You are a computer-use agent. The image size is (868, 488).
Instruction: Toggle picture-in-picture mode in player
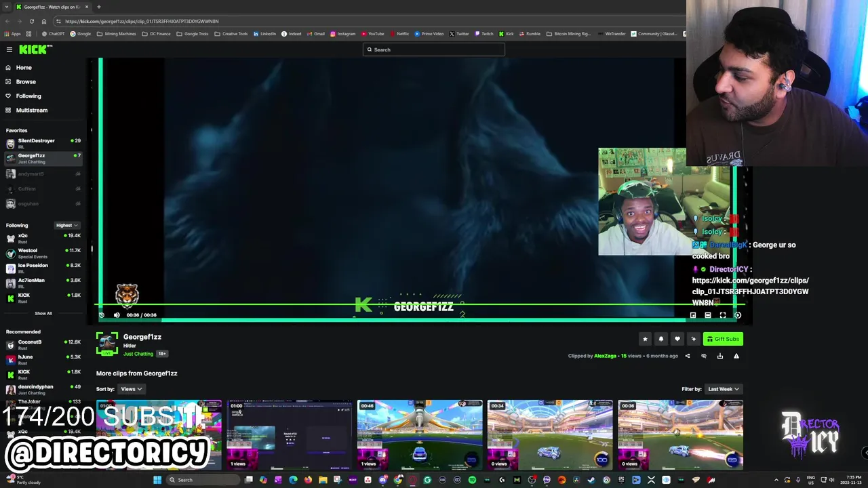coord(693,315)
